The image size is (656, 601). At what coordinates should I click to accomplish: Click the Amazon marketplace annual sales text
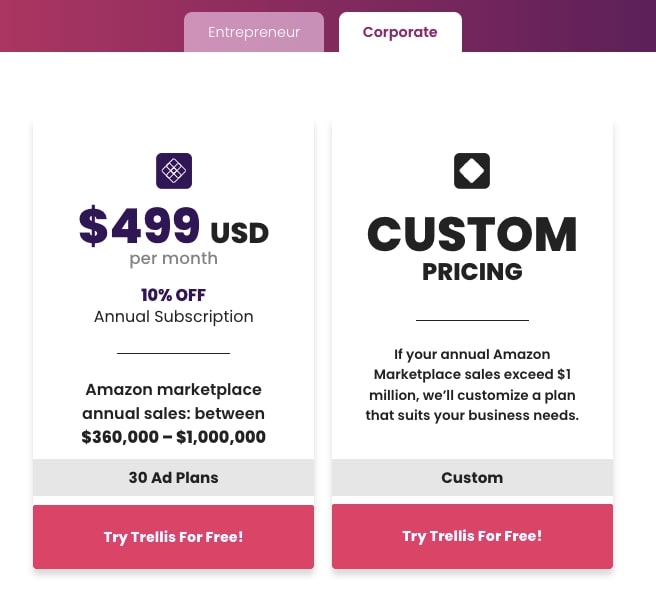pos(173,402)
